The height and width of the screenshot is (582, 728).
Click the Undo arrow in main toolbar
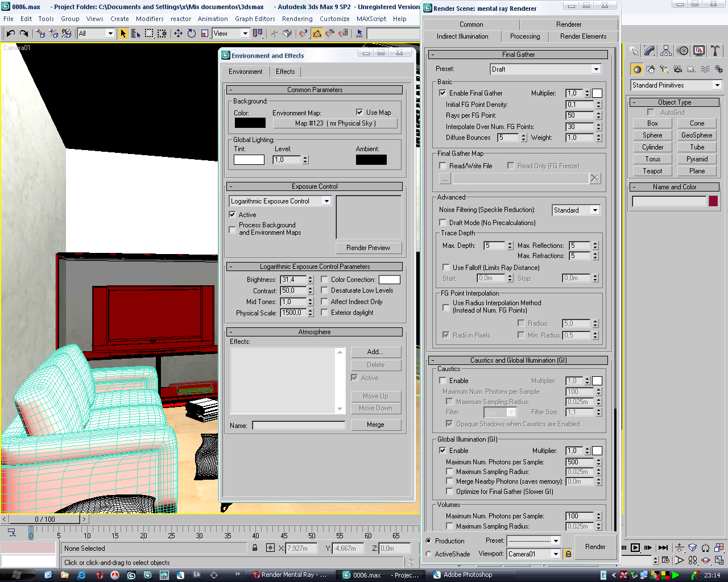pyautogui.click(x=10, y=34)
